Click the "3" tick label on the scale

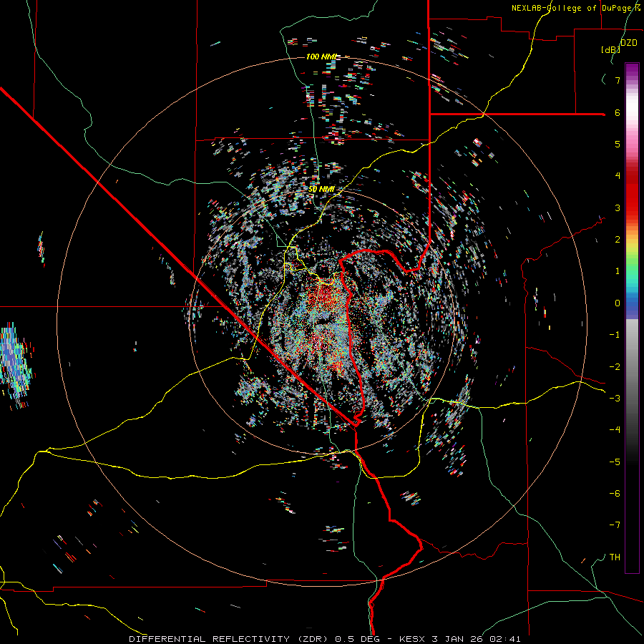coord(618,208)
